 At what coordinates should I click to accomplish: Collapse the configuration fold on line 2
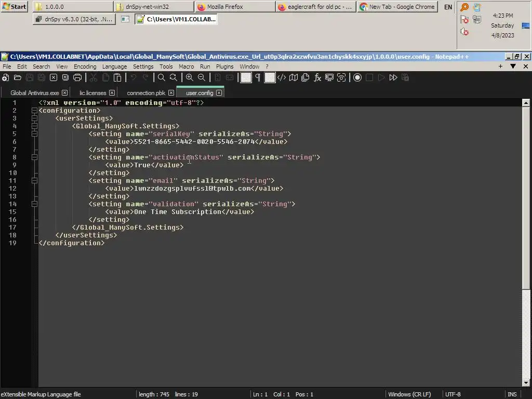[x=34, y=110]
